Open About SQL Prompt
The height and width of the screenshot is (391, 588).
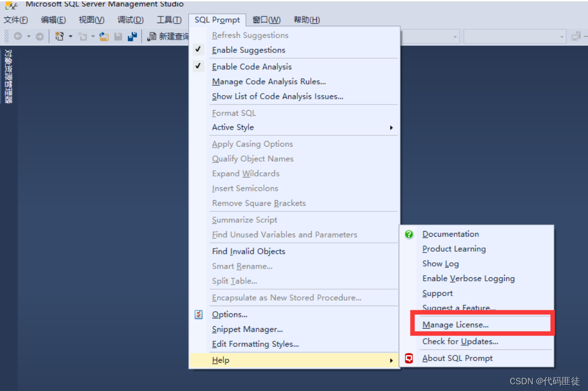tap(457, 359)
